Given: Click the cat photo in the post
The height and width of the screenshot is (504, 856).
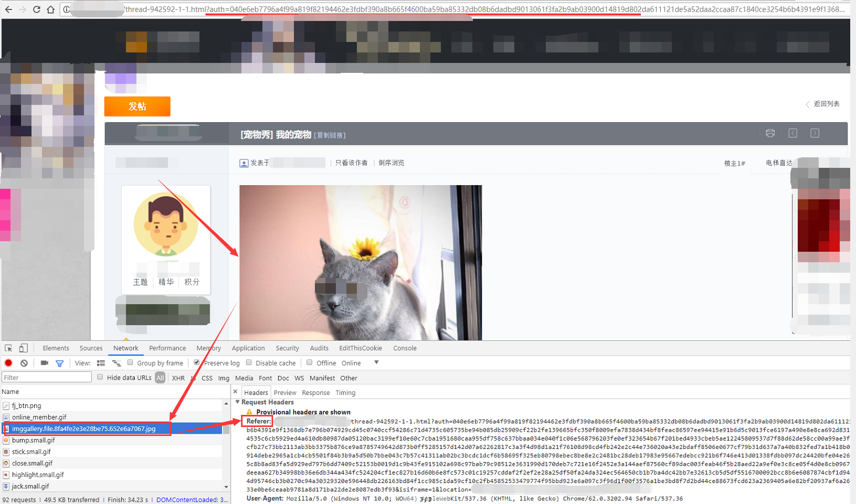Looking at the screenshot, I should [x=361, y=263].
